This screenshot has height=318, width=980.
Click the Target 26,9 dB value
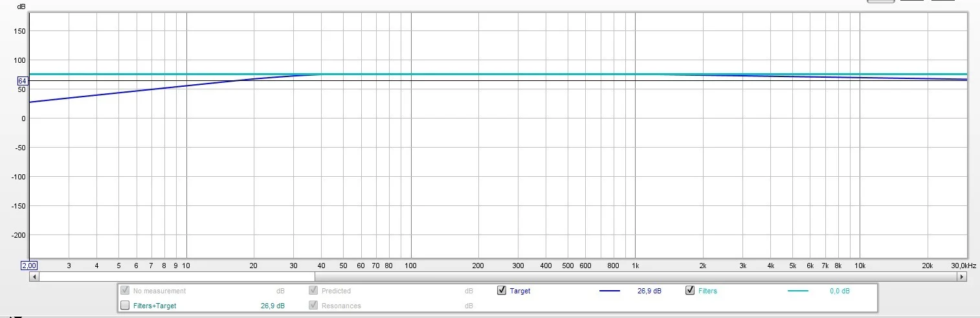649,291
